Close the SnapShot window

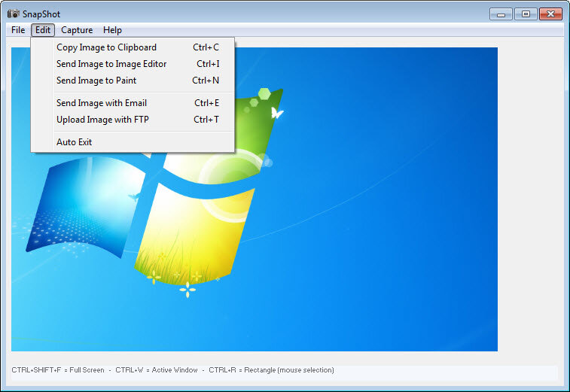coord(550,14)
